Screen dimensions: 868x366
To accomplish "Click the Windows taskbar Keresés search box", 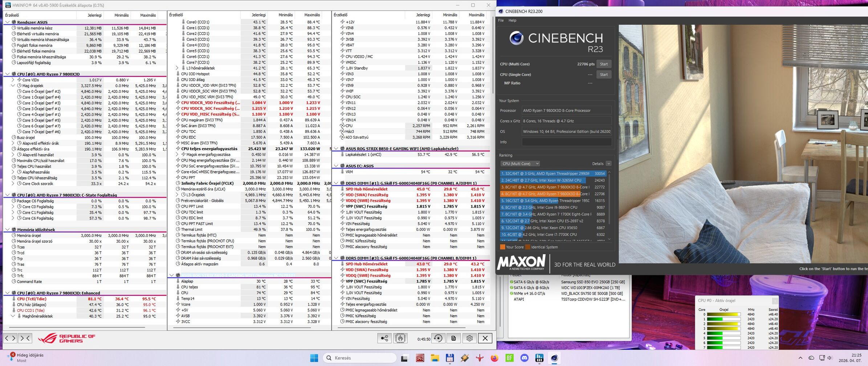I will pos(359,358).
